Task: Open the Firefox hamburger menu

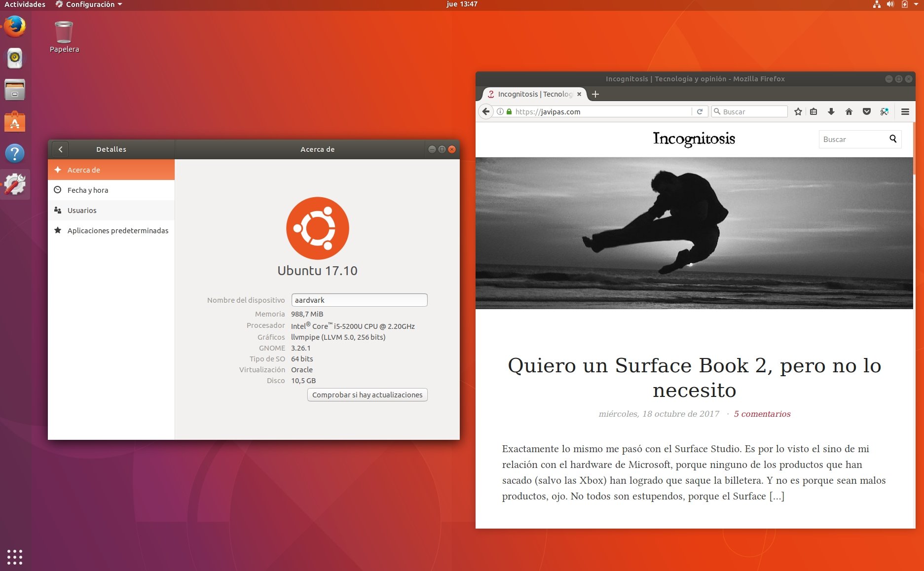Action: [x=905, y=112]
